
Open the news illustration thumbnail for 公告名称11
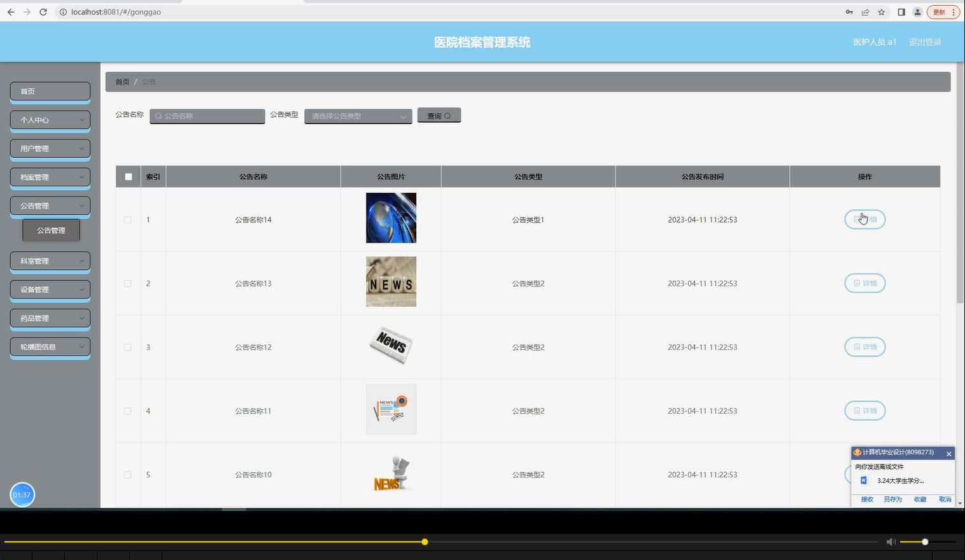(391, 409)
